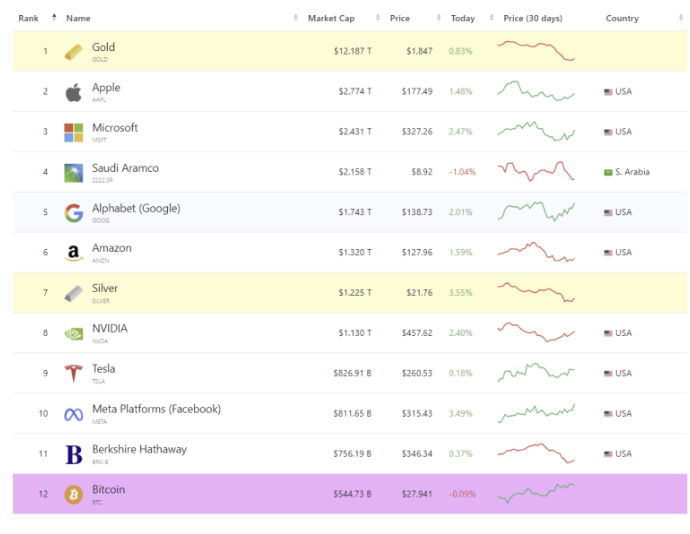
Task: Click the Amazon logo icon
Action: point(73,253)
